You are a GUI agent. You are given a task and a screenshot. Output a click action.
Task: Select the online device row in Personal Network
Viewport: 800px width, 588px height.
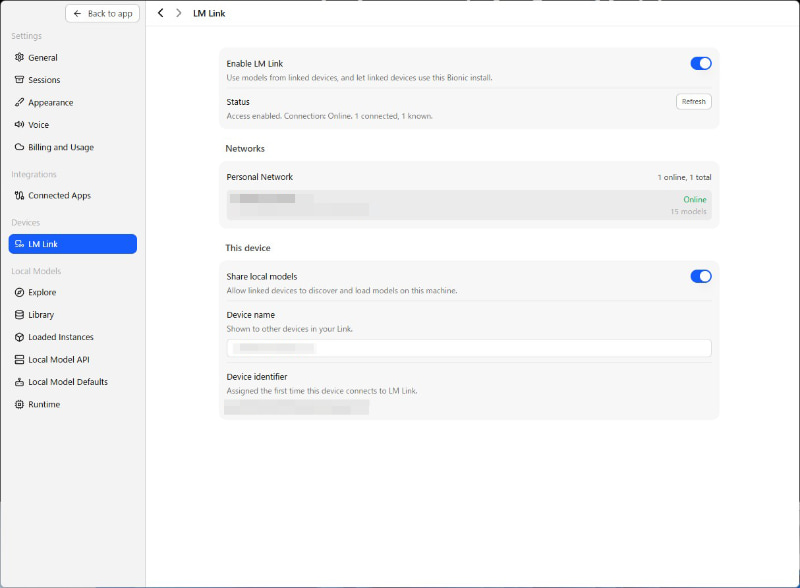[469, 205]
